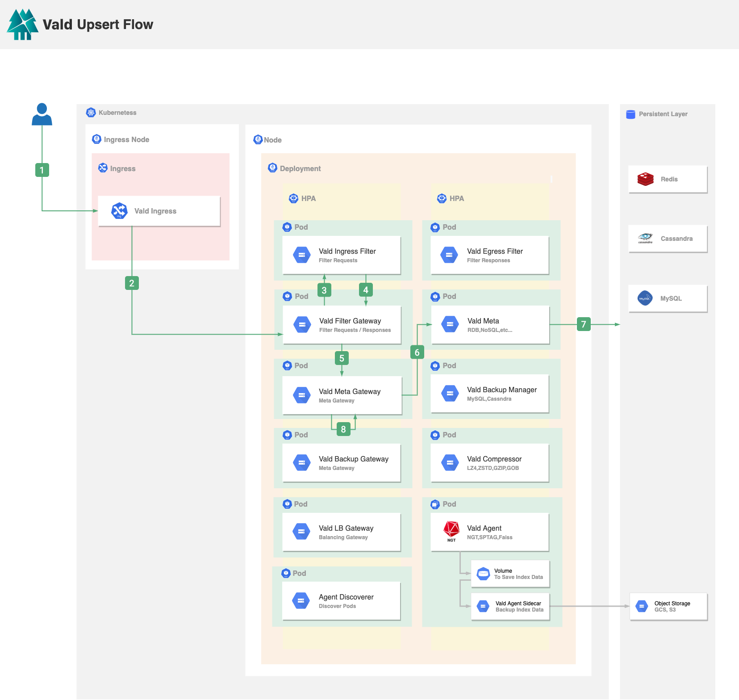The image size is (739, 700).
Task: Click the Node icon beside Node label
Action: (x=258, y=139)
